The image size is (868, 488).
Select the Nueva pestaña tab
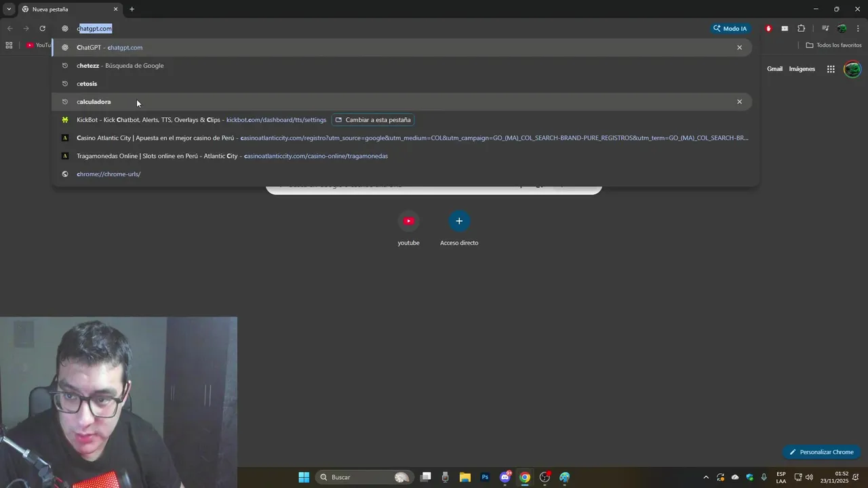[70, 9]
